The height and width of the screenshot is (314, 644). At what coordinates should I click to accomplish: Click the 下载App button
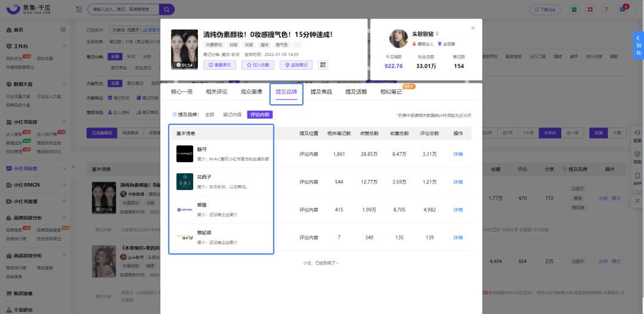click(x=546, y=10)
